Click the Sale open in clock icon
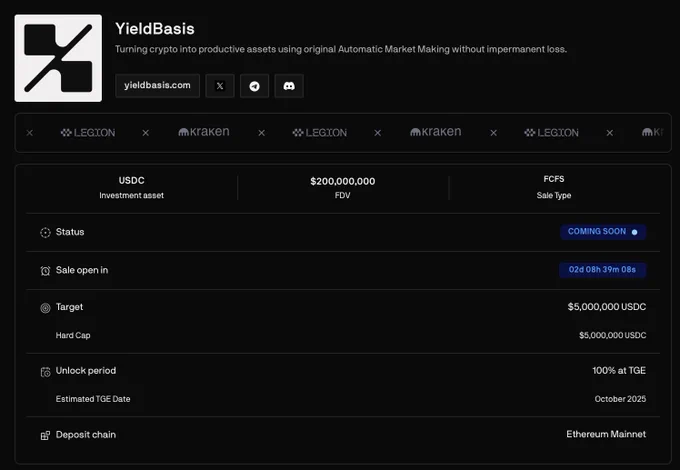The width and height of the screenshot is (680, 470). (45, 271)
